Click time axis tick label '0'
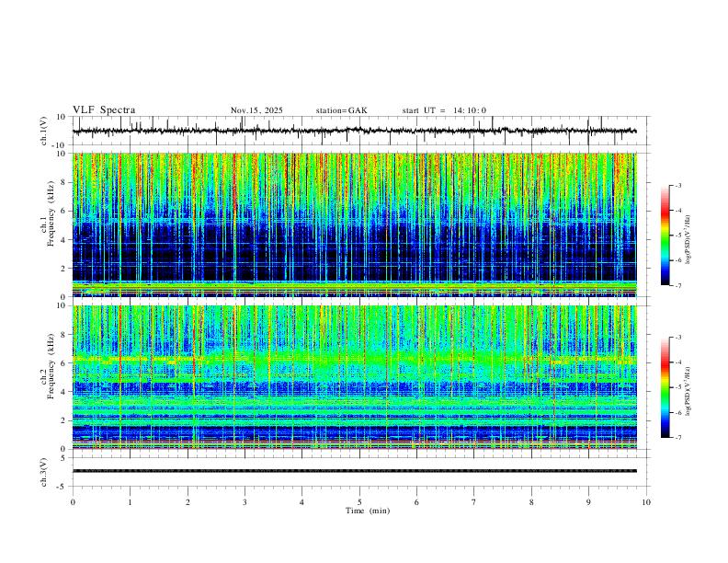 coord(73,502)
